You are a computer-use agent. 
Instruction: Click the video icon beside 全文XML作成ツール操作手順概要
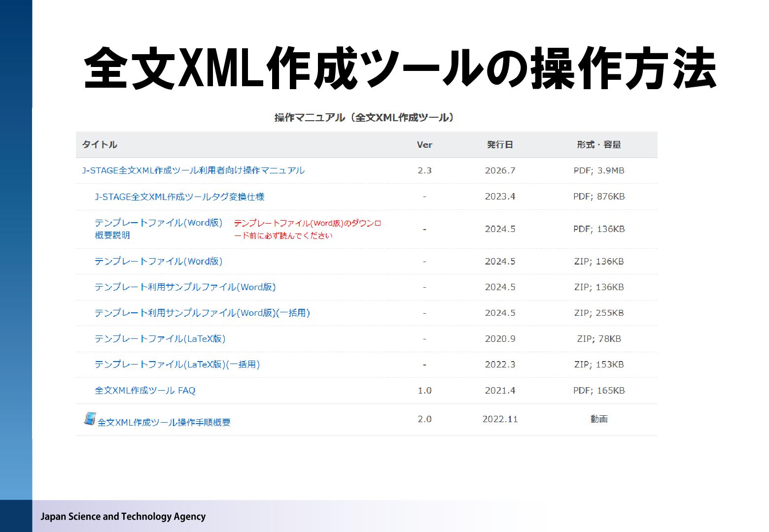[89, 419]
